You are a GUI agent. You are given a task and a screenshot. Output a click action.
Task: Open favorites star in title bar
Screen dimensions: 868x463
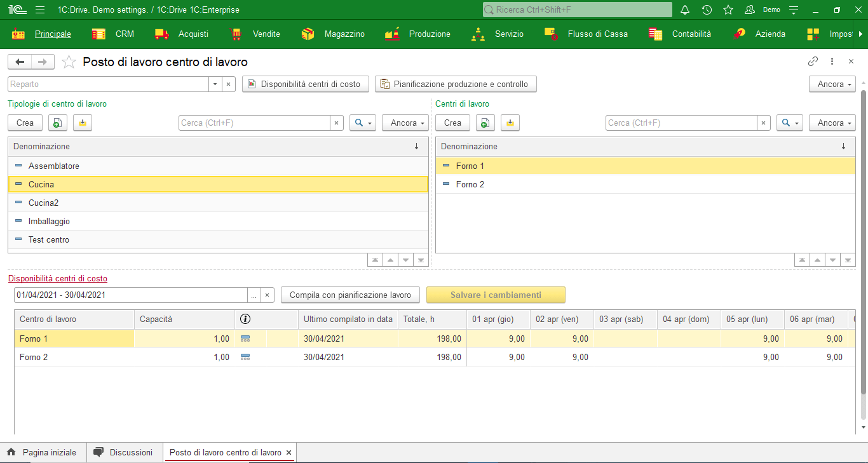[x=728, y=10]
